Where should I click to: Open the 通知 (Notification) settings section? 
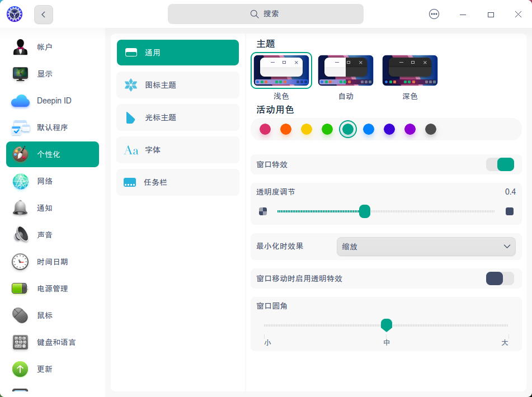[53, 207]
